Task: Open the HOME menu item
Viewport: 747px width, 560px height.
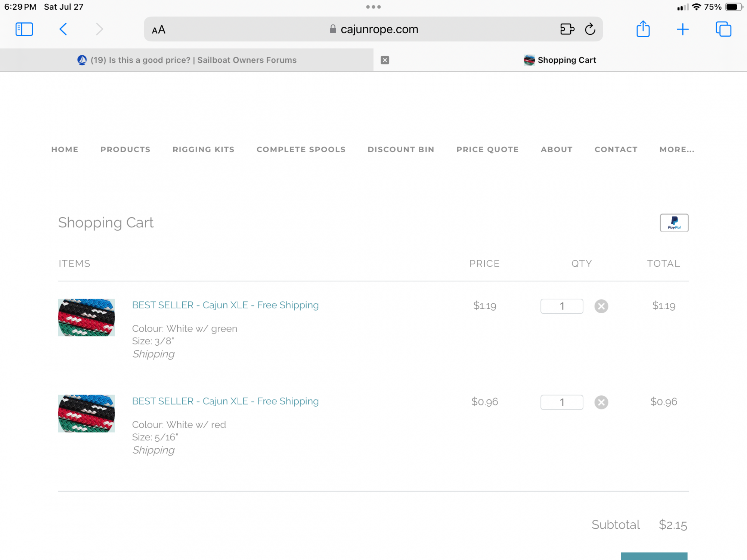Action: coord(65,149)
